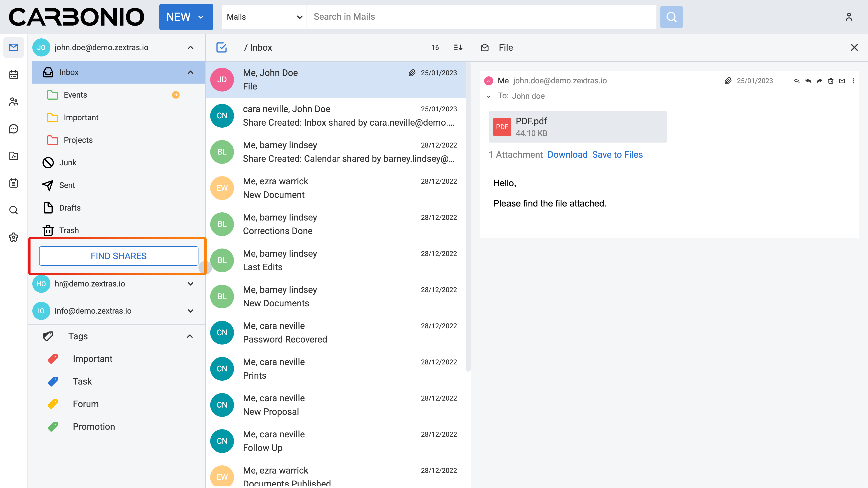Image resolution: width=868 pixels, height=488 pixels.
Task: Toggle select-all checkbox above message list
Action: (221, 47)
